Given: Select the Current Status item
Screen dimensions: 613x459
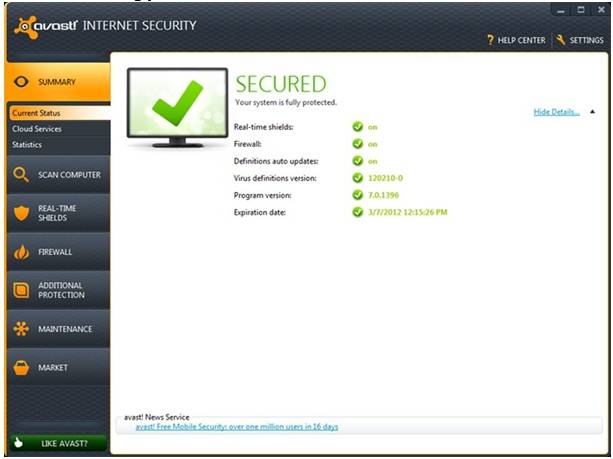Looking at the screenshot, I should tap(37, 113).
